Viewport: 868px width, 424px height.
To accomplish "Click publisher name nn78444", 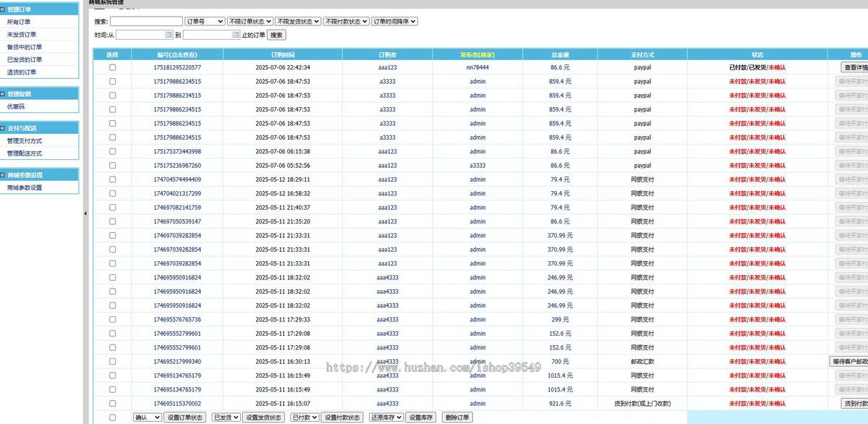I will (x=477, y=67).
